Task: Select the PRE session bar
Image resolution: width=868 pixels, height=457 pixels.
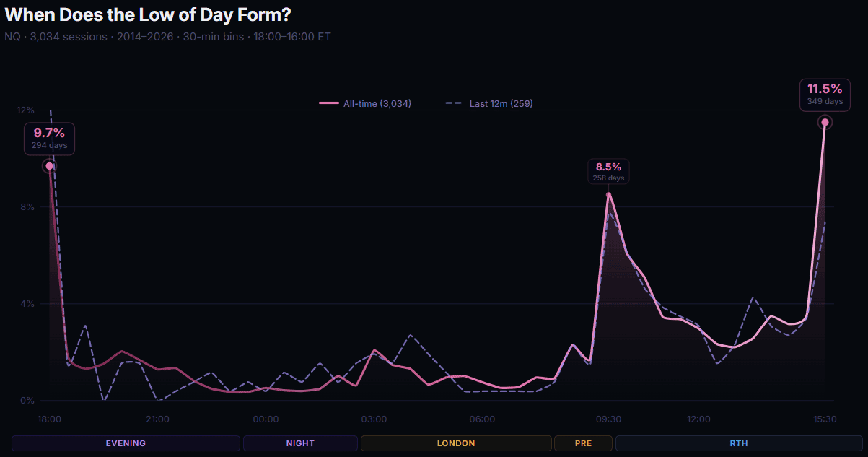Action: pos(583,443)
